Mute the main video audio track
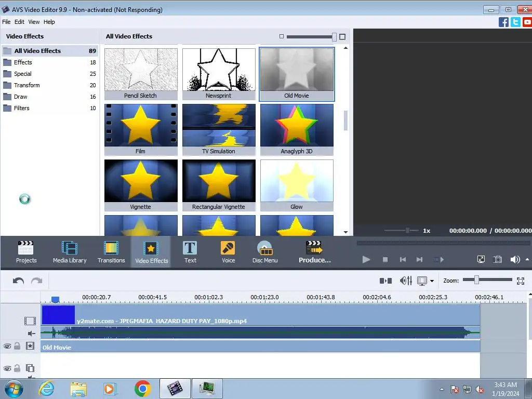 31,334
